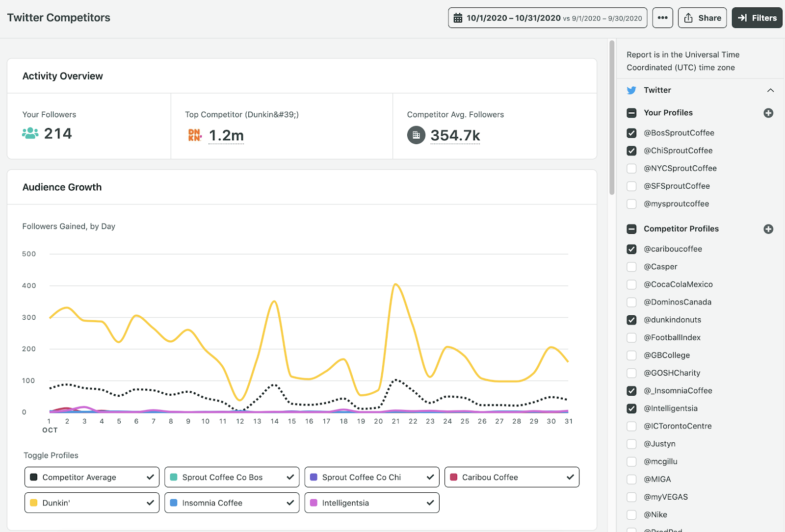Toggle the Your Profiles select-all box
Viewport: 785px width, 532px height.
631,113
